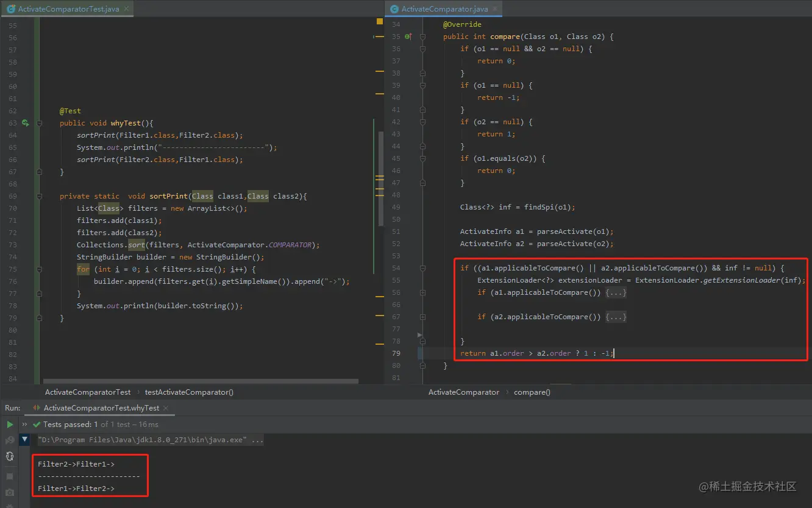Collapse compare method fold at line 35
The height and width of the screenshot is (508, 812).
pyautogui.click(x=422, y=37)
